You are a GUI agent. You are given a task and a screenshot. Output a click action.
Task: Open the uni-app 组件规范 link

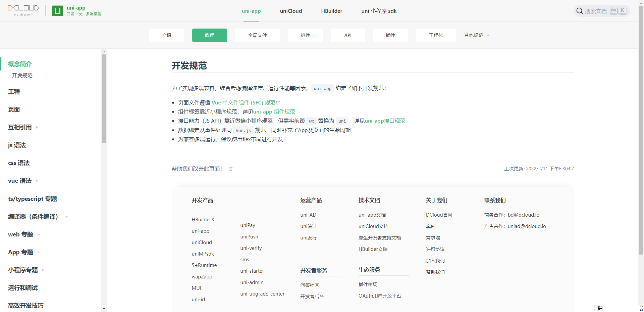tap(275, 112)
